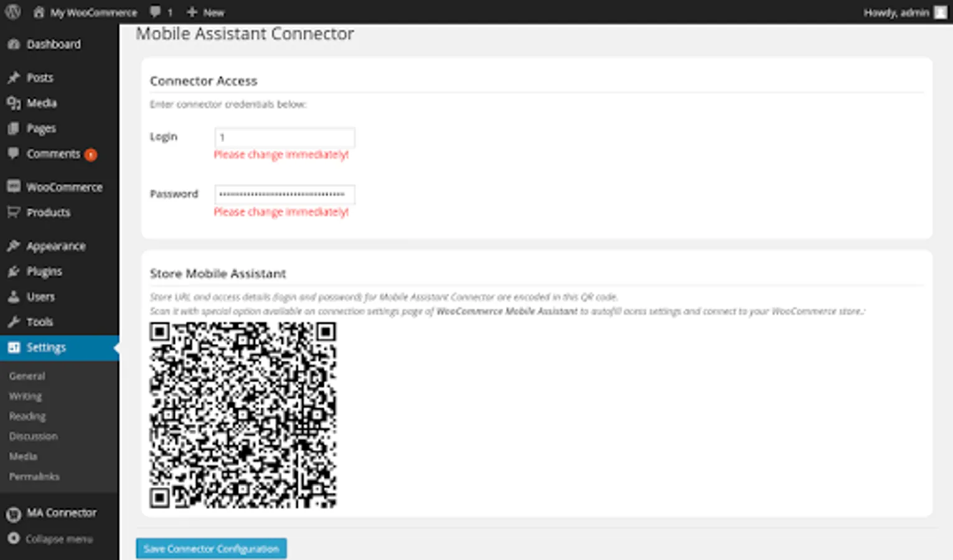The width and height of the screenshot is (953, 560).
Task: Click warning text under Password field
Action: [281, 212]
